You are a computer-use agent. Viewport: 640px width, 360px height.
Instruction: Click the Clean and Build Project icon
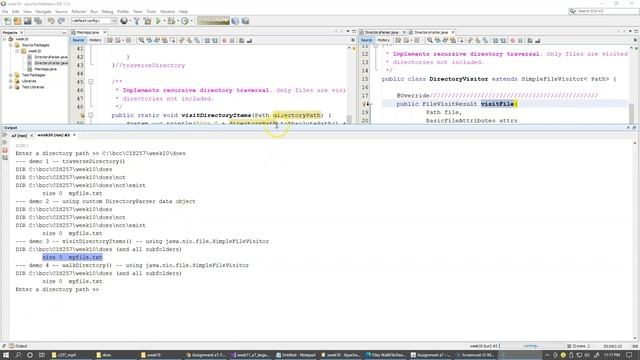147,21
